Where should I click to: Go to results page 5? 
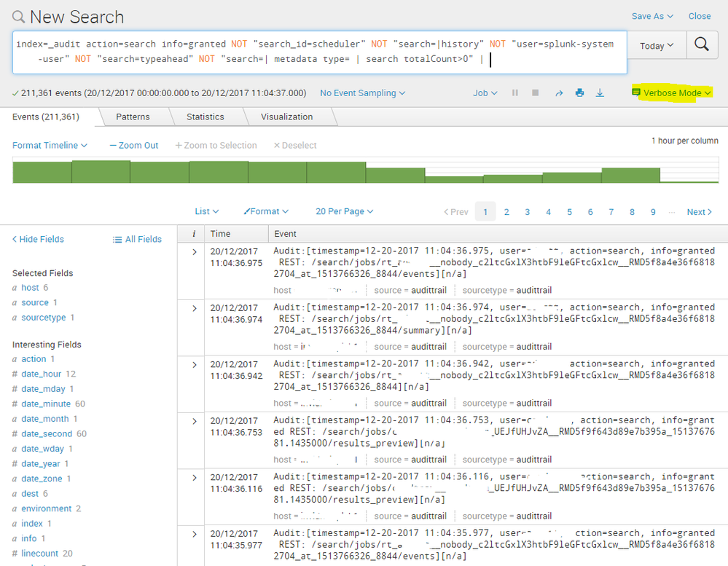(569, 212)
